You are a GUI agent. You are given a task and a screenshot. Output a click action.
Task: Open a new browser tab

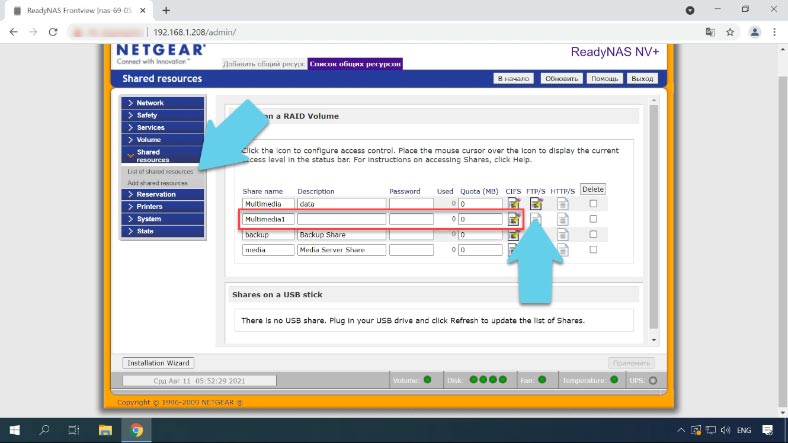tap(166, 10)
